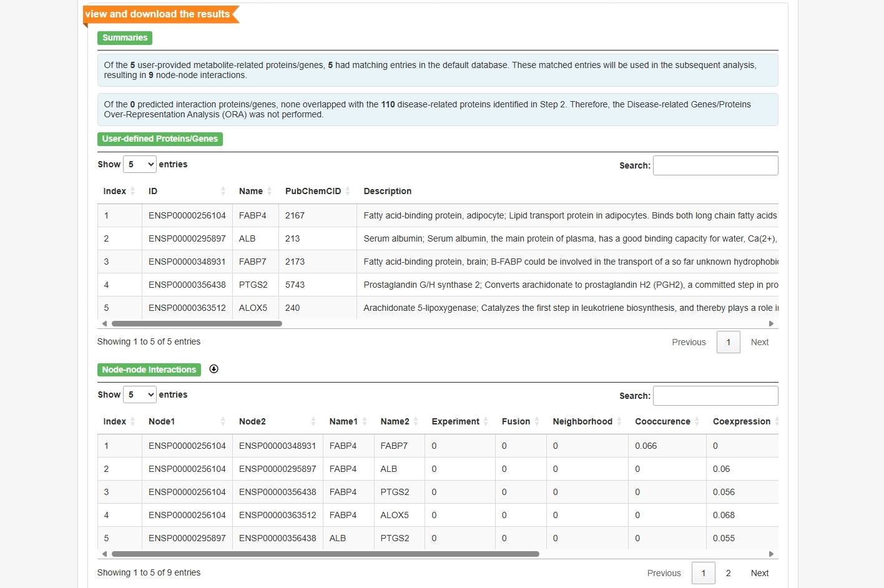Image resolution: width=884 pixels, height=588 pixels.
Task: Select page 1 of the proteins table
Action: click(728, 342)
